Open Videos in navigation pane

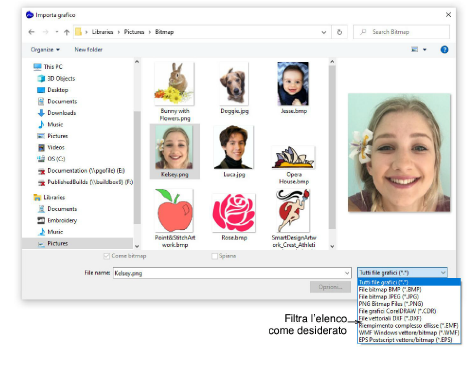coord(51,147)
